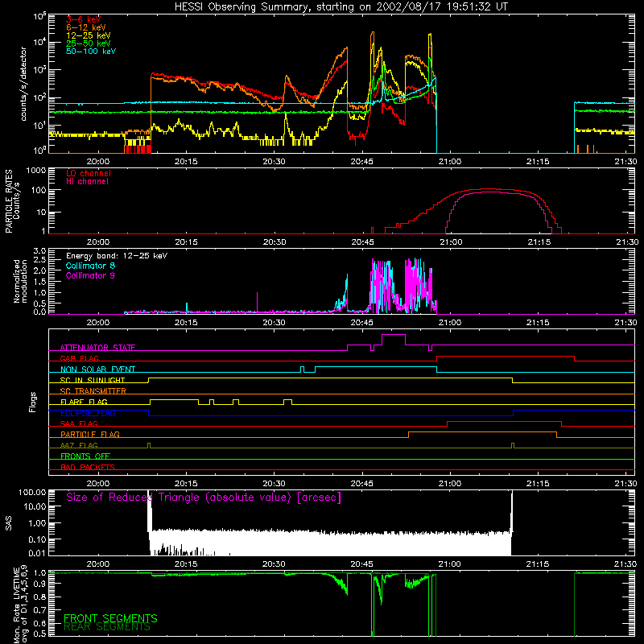Screen dimensions: 644x644
Task: Select the green 25-50 keV legend entry
Action: (x=88, y=43)
